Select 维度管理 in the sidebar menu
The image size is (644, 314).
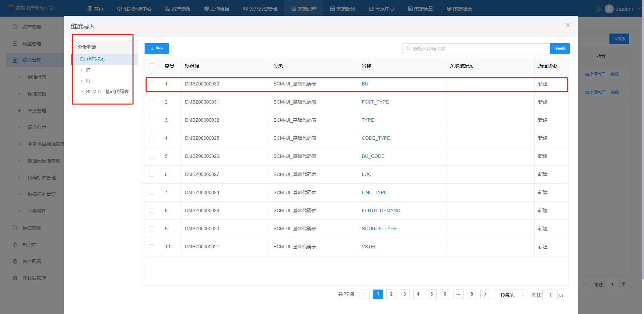pos(37,111)
